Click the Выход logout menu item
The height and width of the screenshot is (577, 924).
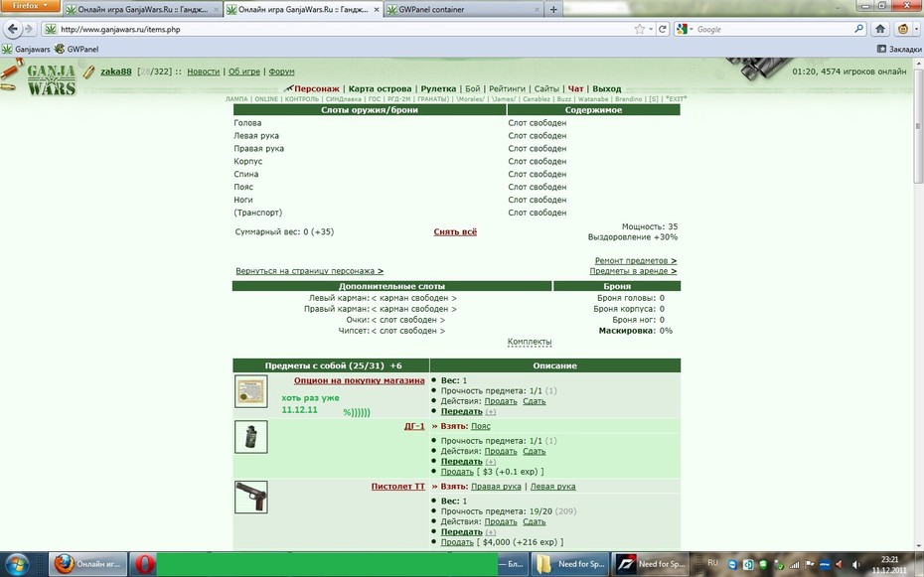(x=607, y=89)
